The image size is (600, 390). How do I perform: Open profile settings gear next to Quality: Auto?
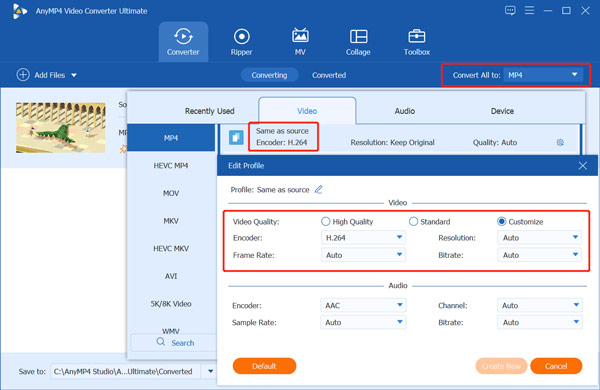point(560,142)
